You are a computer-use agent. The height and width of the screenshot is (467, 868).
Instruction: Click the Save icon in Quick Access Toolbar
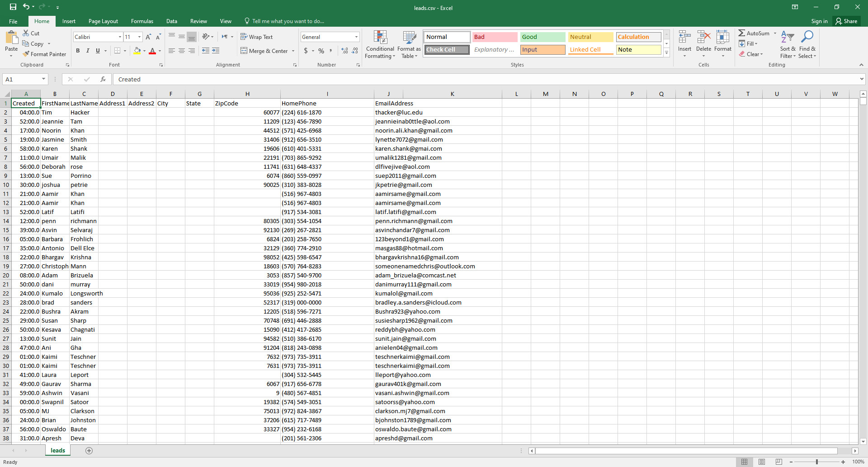click(x=13, y=7)
